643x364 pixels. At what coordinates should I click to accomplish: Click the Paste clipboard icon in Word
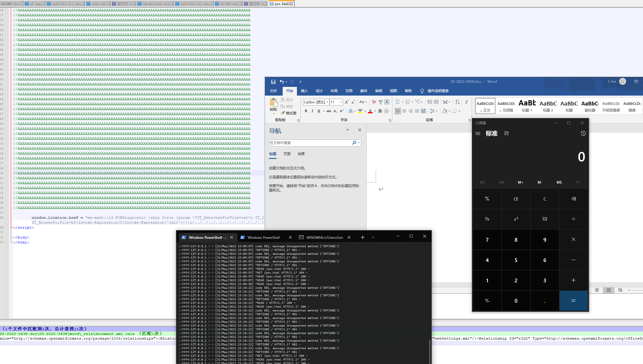pyautogui.click(x=273, y=103)
